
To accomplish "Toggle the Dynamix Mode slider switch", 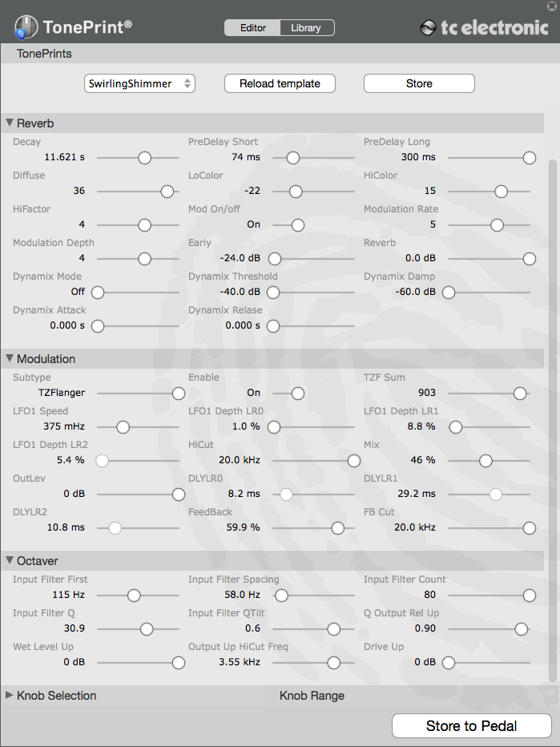I will 99,293.
